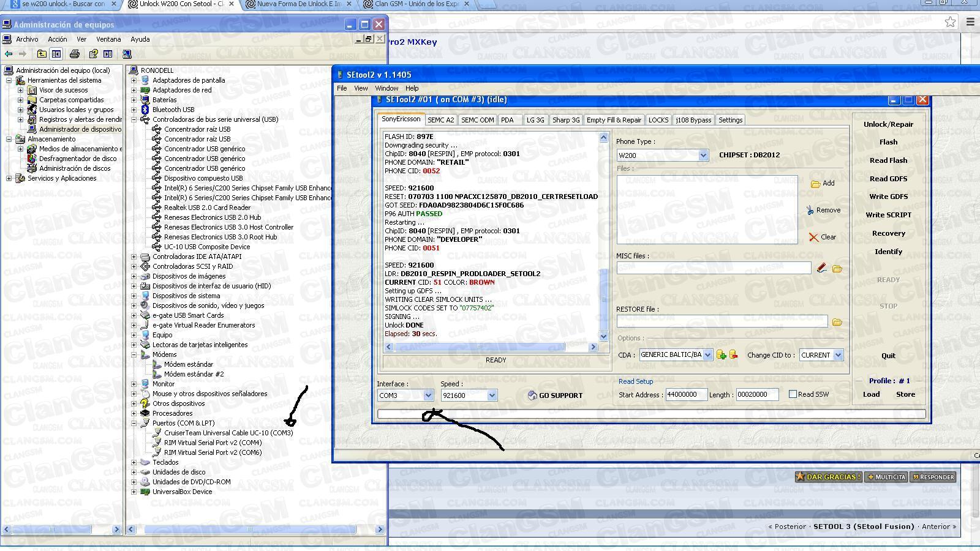Viewport: 980px width, 551px height.
Task: Open the Archivo menu
Action: pyautogui.click(x=27, y=39)
